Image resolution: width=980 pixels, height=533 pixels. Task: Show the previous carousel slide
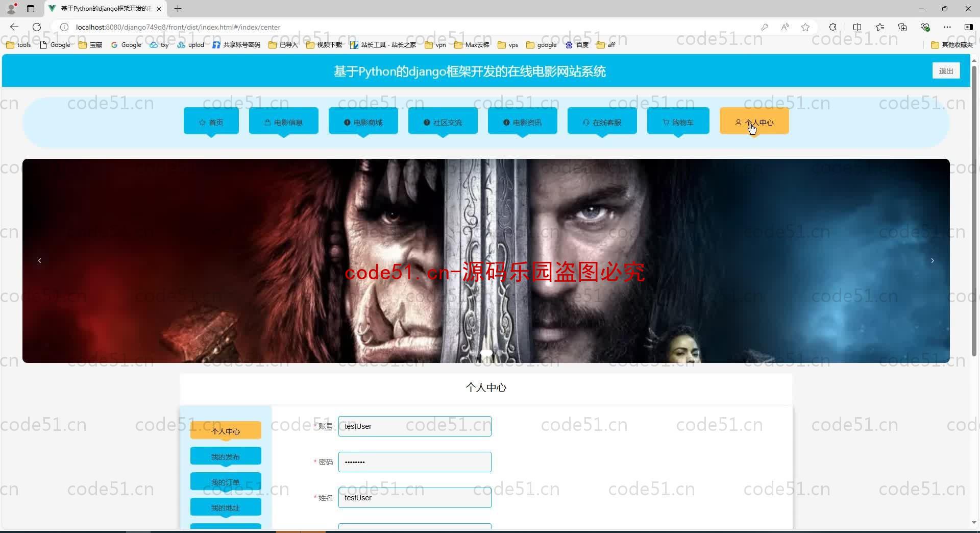click(x=40, y=261)
